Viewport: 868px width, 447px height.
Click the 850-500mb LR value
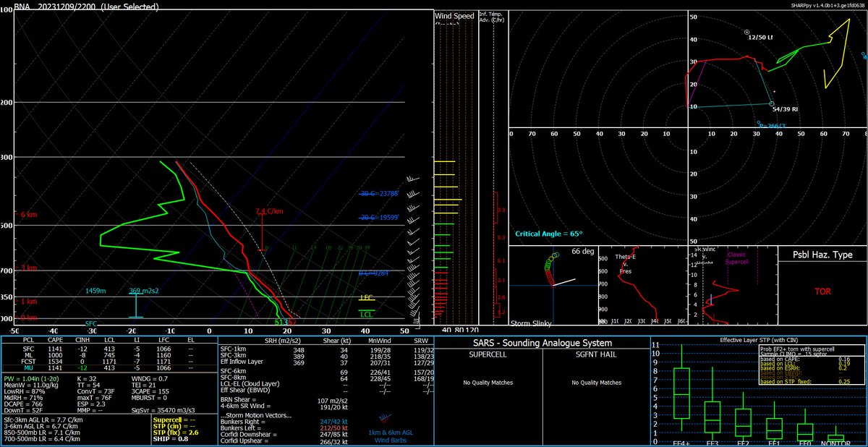click(x=43, y=431)
